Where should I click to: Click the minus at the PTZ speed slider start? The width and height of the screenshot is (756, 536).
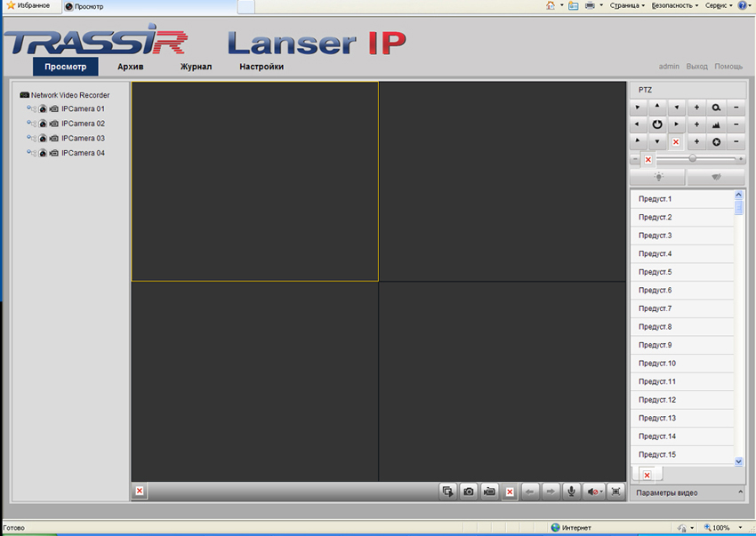(635, 158)
